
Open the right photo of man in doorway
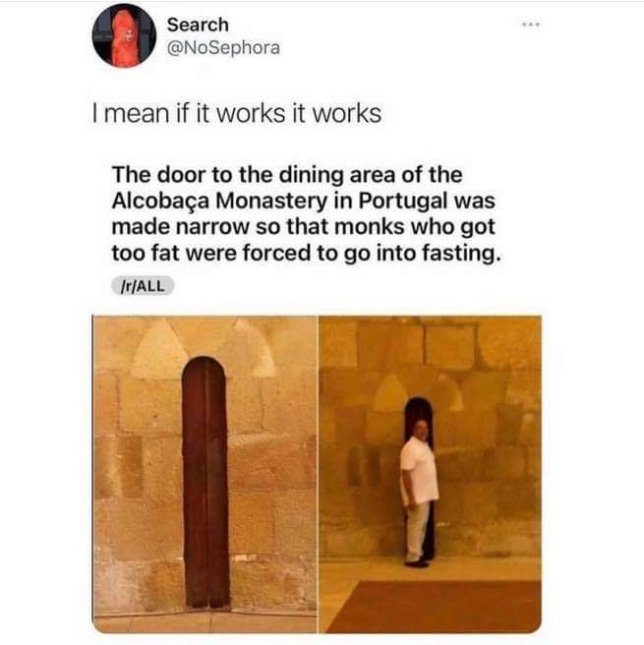click(x=430, y=474)
